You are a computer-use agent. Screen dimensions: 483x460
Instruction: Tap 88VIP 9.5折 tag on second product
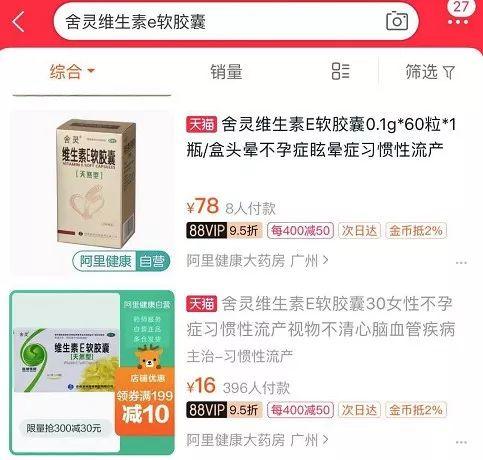[224, 410]
